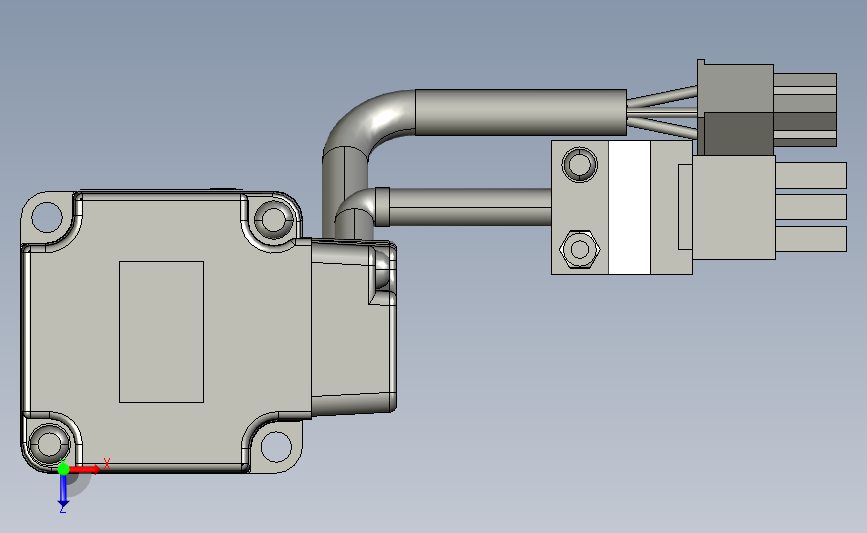Viewport: 867px width, 533px height.
Task: Select the top-left mounting hole of the motor flange
Action: (47, 217)
